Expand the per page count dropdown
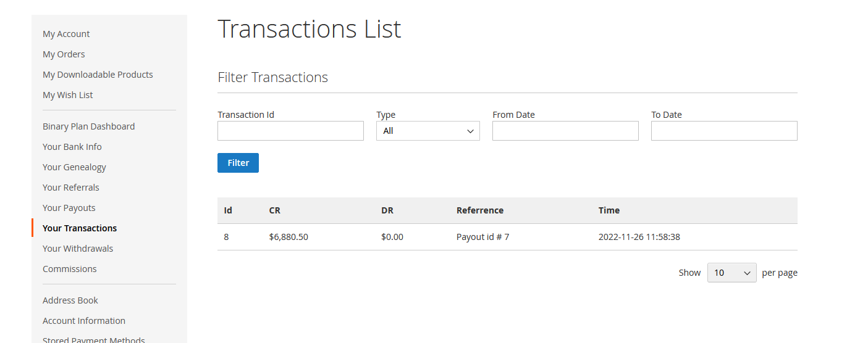This screenshot has width=868, height=343. 731,273
